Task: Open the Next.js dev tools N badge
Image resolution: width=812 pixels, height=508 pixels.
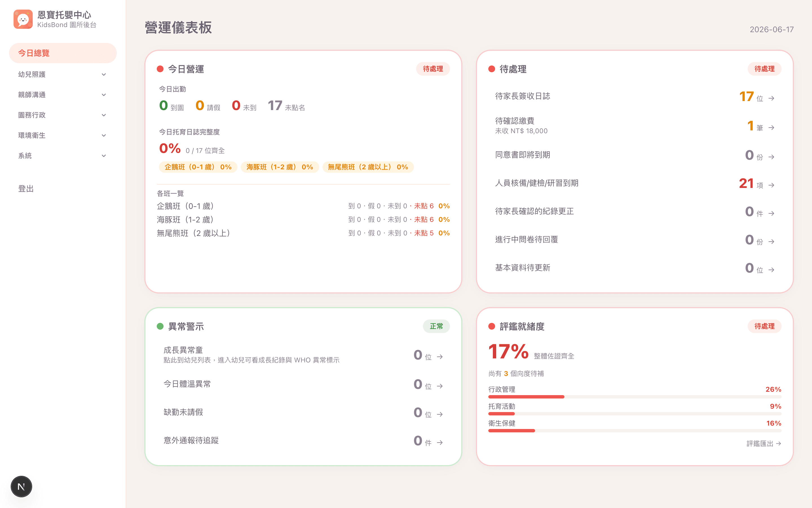Action: 21,486
